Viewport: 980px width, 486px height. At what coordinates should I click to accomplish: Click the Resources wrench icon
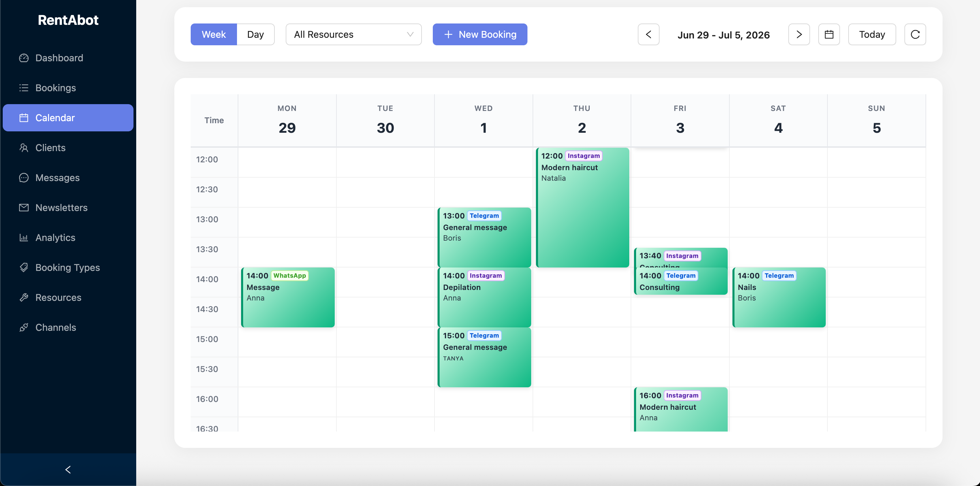tap(23, 297)
